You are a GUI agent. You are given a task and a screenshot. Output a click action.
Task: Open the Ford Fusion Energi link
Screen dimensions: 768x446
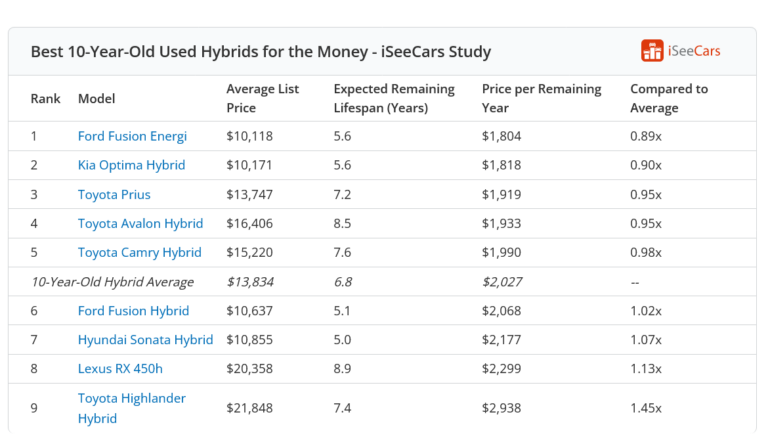[x=132, y=136]
